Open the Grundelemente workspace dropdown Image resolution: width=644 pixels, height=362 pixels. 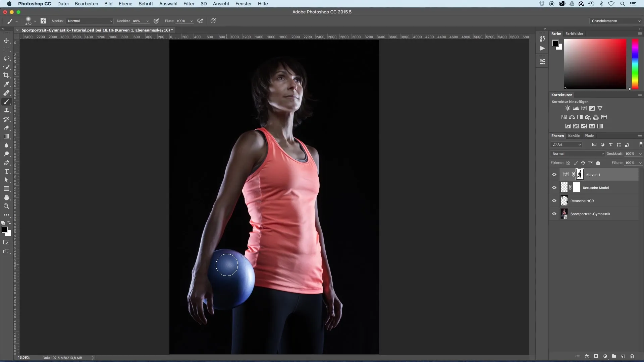[615, 21]
